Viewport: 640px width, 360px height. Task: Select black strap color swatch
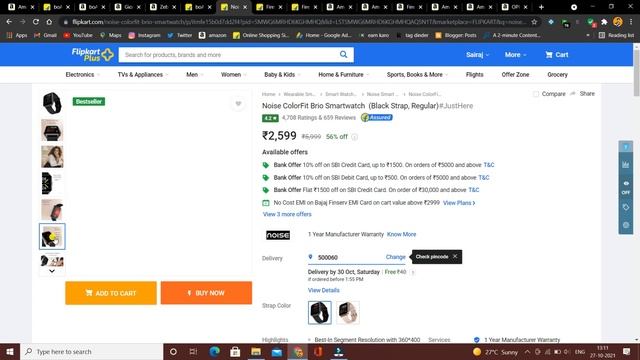[320, 313]
